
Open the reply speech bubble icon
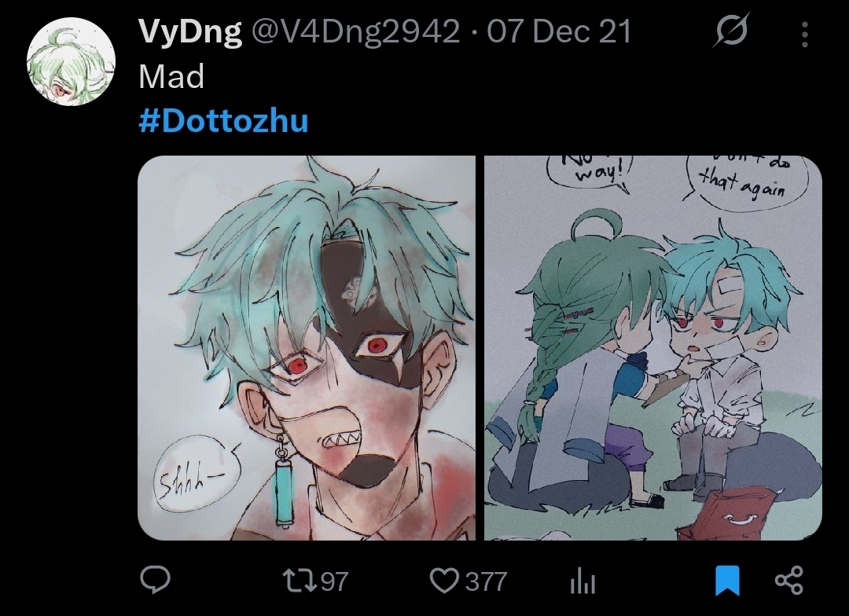coord(156,581)
